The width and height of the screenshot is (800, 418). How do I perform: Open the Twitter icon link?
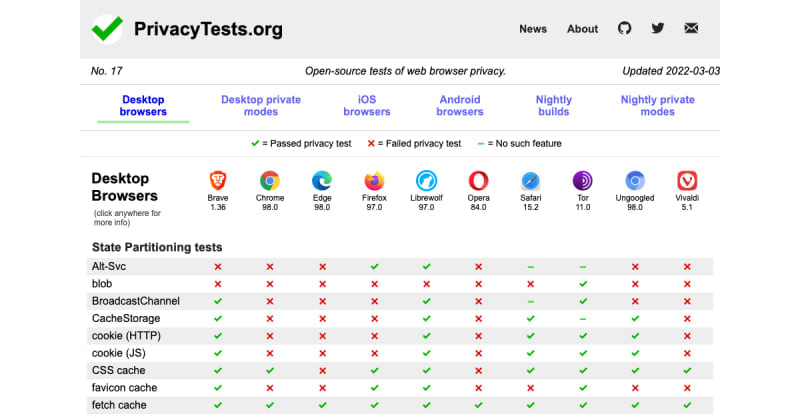click(657, 28)
